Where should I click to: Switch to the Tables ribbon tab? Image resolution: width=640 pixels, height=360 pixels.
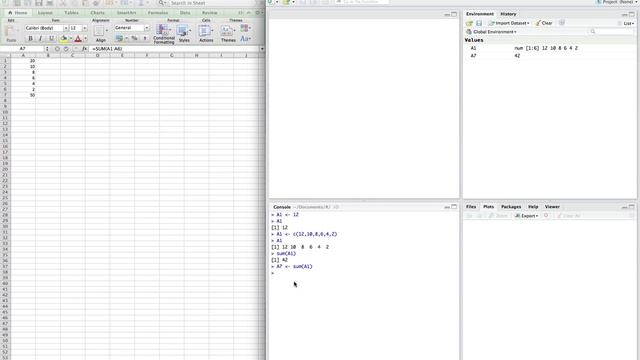[x=71, y=13]
